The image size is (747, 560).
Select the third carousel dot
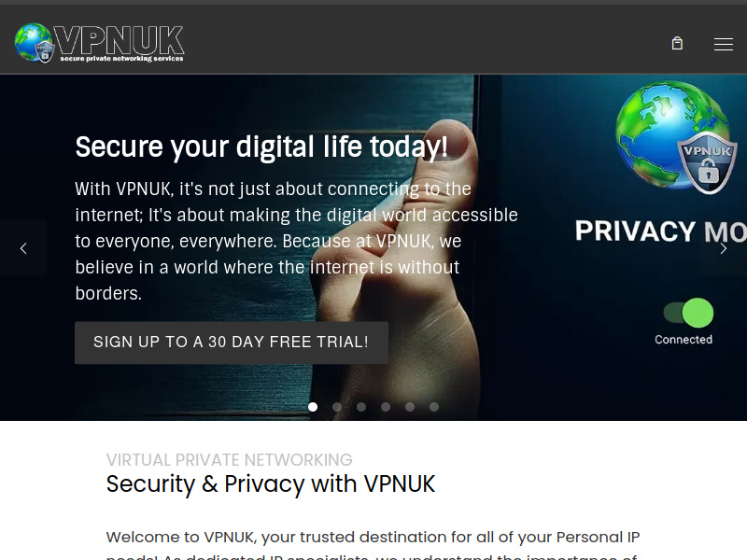click(x=361, y=407)
